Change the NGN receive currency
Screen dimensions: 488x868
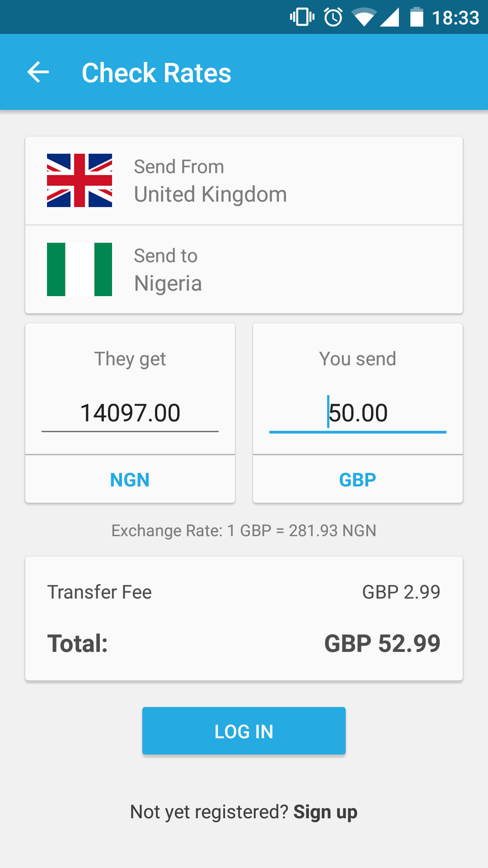pyautogui.click(x=130, y=480)
